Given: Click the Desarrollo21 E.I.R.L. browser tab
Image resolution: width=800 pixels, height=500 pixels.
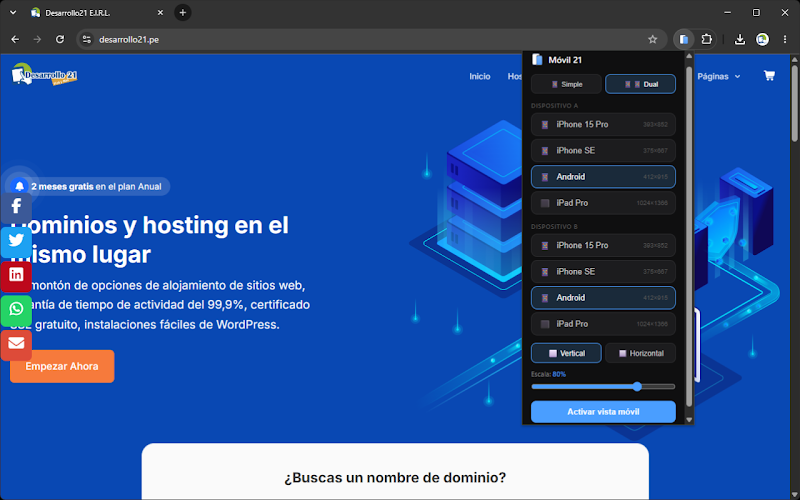Looking at the screenshot, I should click(97, 13).
